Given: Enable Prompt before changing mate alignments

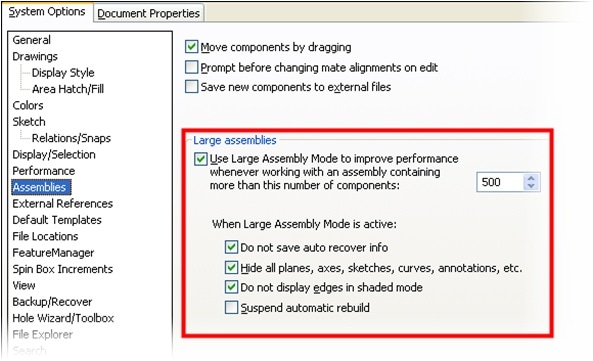Looking at the screenshot, I should click(191, 67).
